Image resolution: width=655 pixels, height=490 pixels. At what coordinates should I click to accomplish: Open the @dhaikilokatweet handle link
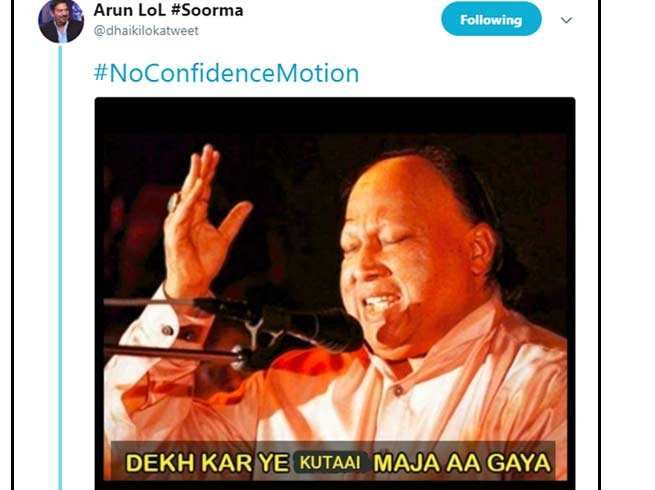tap(146, 31)
